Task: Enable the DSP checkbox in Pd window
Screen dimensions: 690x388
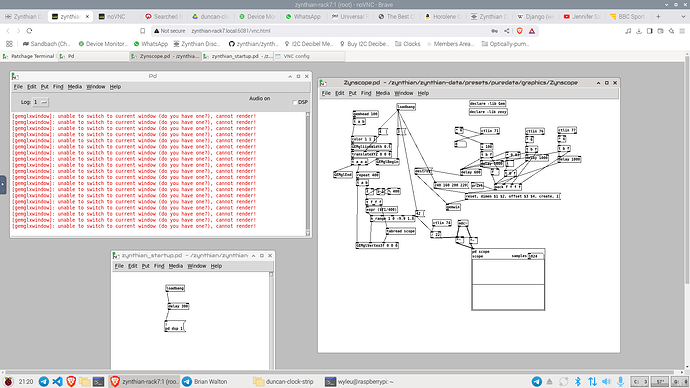Action: click(x=295, y=102)
